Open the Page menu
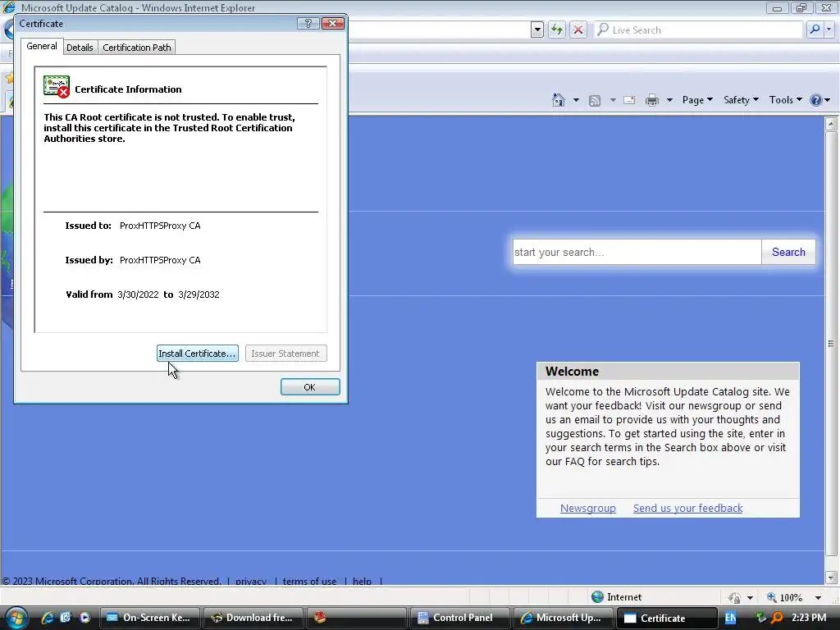Screen dimensions: 840x630 click(697, 100)
